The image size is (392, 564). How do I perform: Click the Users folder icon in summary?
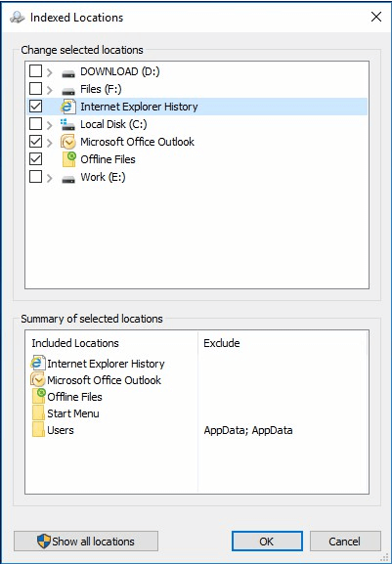[38, 430]
